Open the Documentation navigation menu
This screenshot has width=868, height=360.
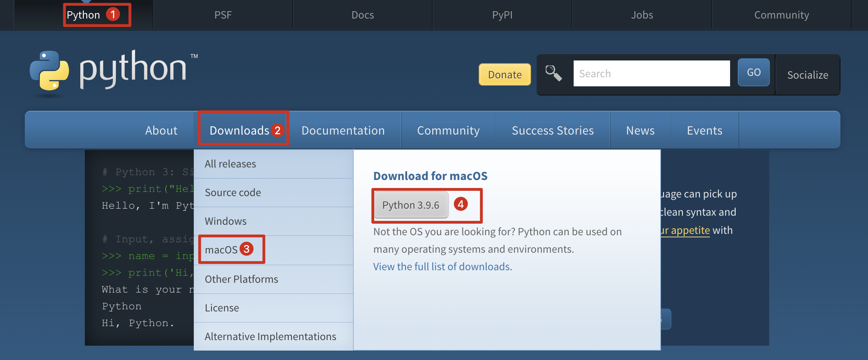[343, 130]
